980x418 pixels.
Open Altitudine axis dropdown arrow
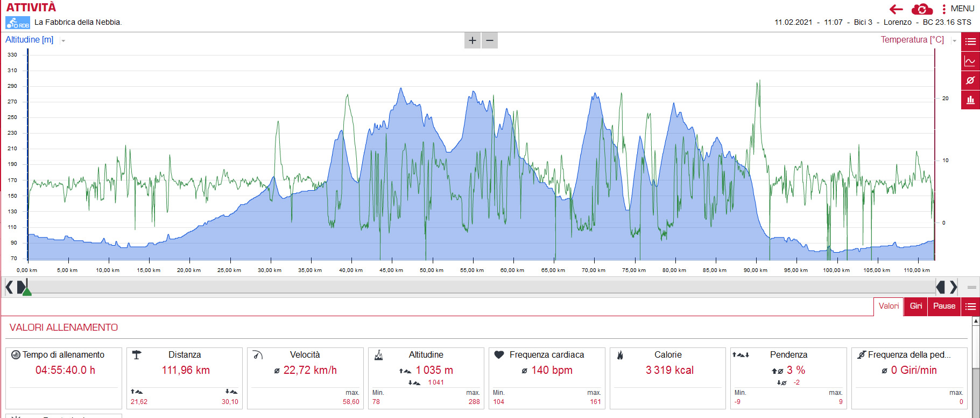[63, 40]
